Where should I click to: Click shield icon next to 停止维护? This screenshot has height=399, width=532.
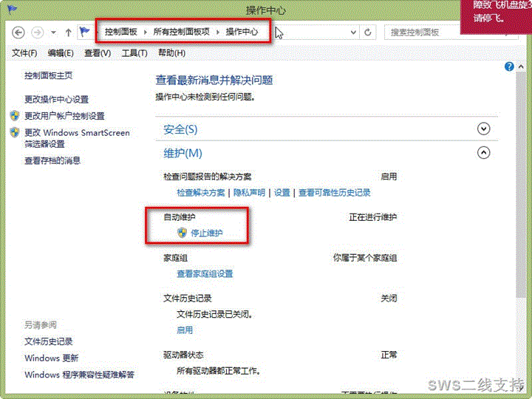pos(183,233)
